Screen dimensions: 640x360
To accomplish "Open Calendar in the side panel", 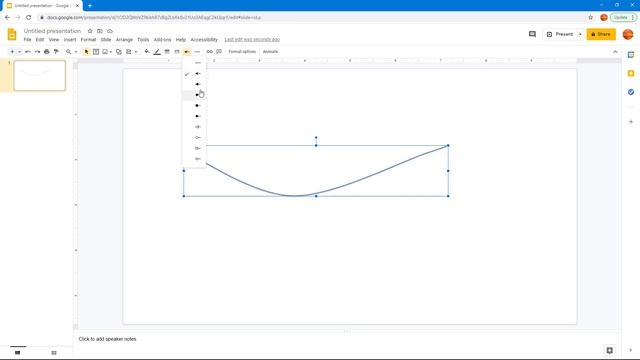I will click(x=631, y=55).
